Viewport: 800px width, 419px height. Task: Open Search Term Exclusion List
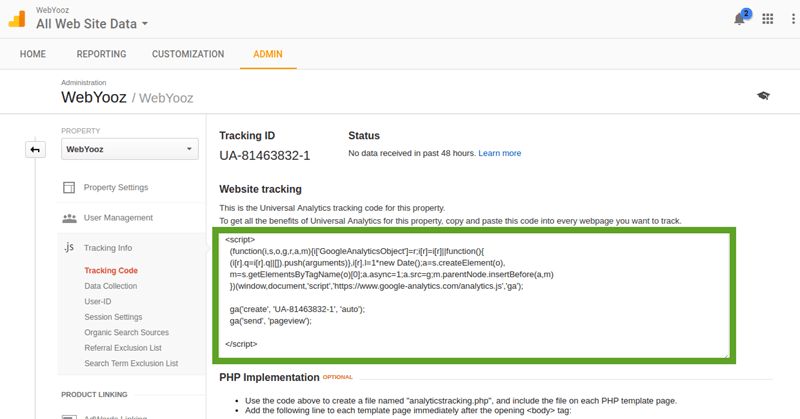pyautogui.click(x=131, y=363)
